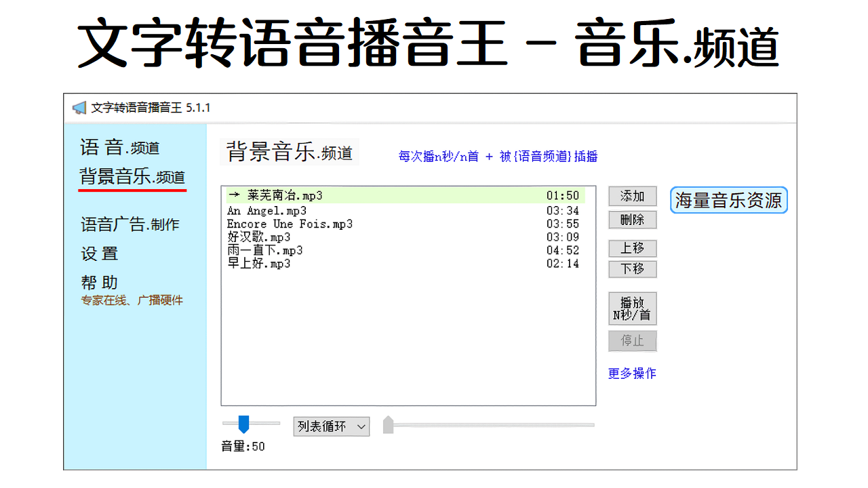
Task: Click the 删除 button
Action: tap(632, 219)
